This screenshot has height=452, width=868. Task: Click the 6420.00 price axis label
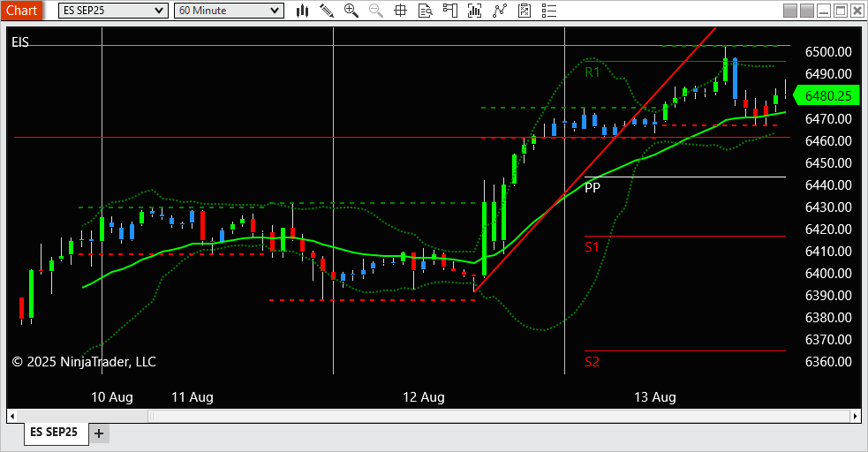pos(828,229)
